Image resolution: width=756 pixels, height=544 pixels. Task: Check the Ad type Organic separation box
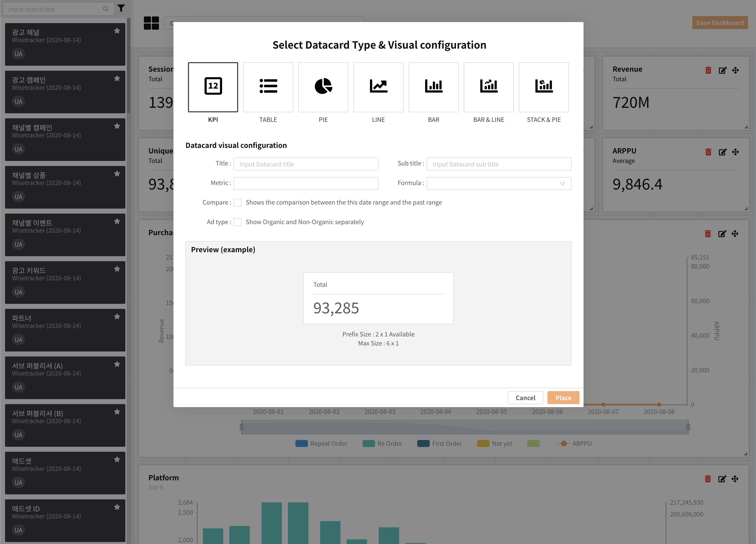coord(238,222)
